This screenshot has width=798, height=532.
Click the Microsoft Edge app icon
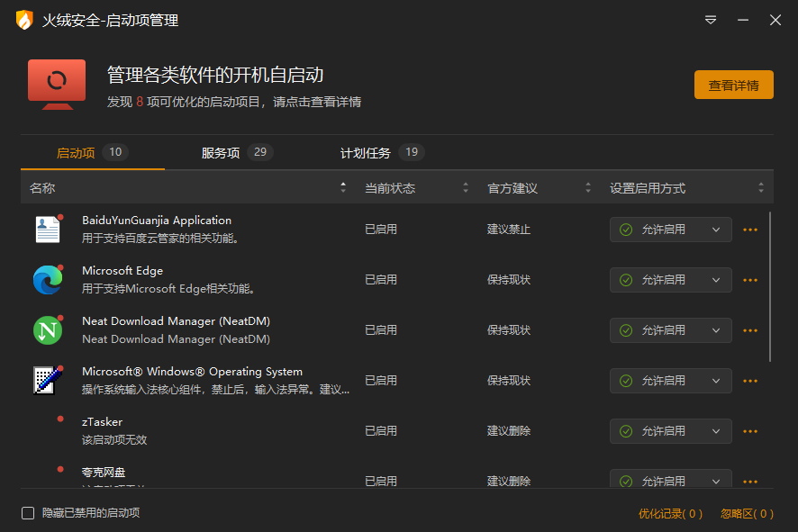[x=48, y=280]
